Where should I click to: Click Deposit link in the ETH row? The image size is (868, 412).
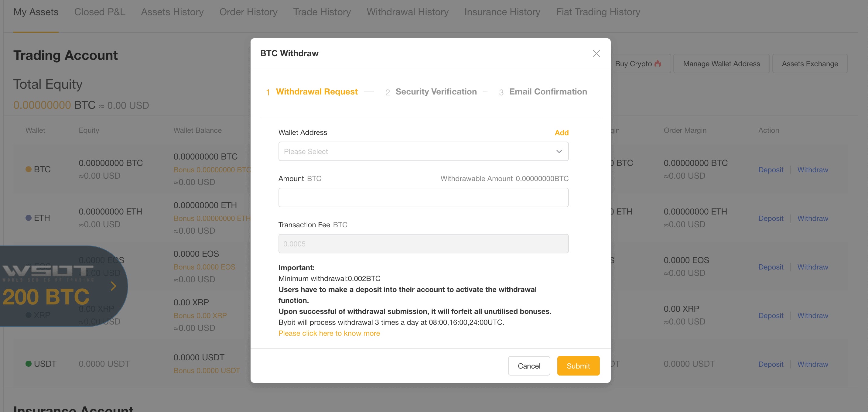tap(771, 218)
